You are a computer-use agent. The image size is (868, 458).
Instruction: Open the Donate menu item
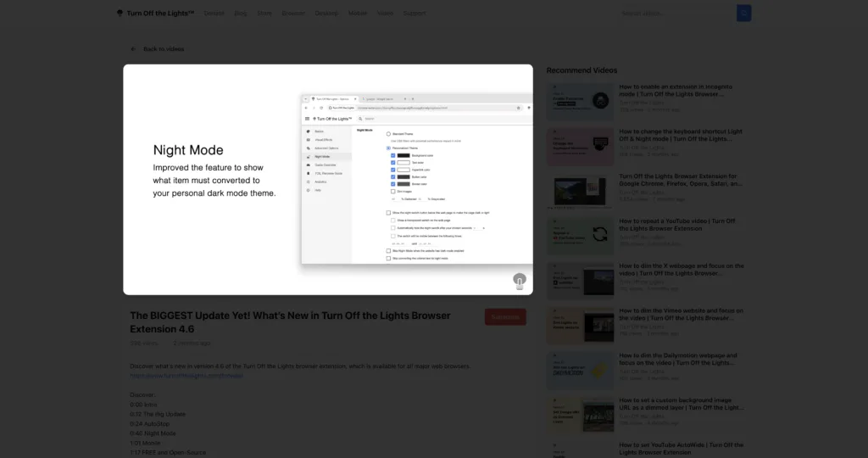(x=214, y=14)
